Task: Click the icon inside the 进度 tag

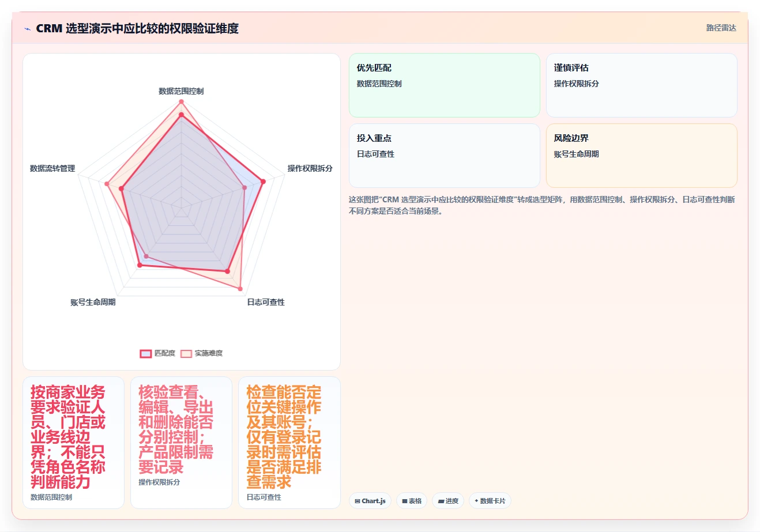Action: pyautogui.click(x=441, y=501)
